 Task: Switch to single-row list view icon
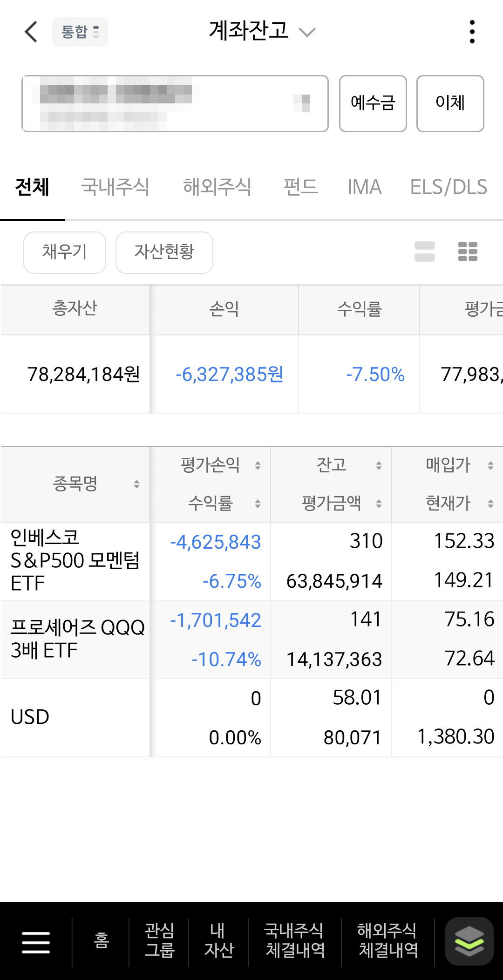point(425,252)
